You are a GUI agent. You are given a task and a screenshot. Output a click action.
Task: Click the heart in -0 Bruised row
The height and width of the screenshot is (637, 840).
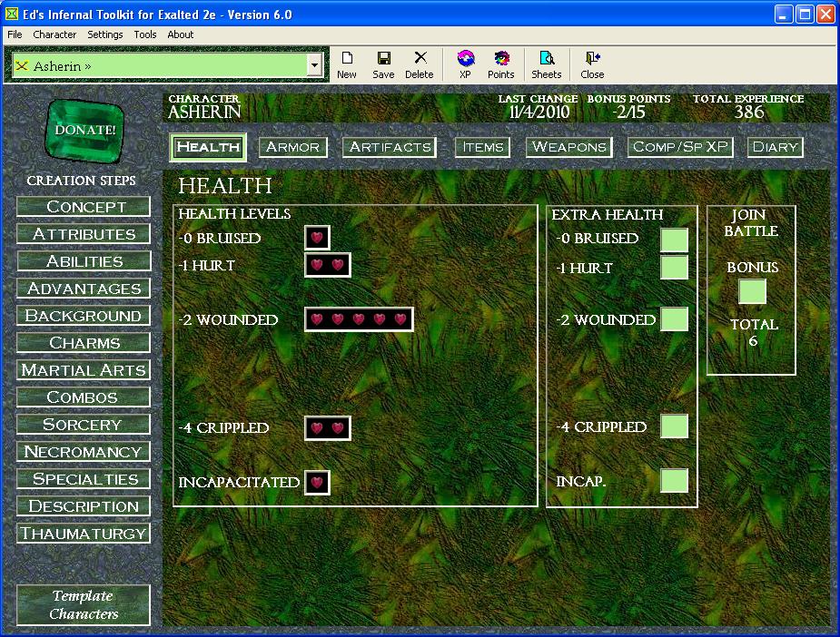point(317,238)
